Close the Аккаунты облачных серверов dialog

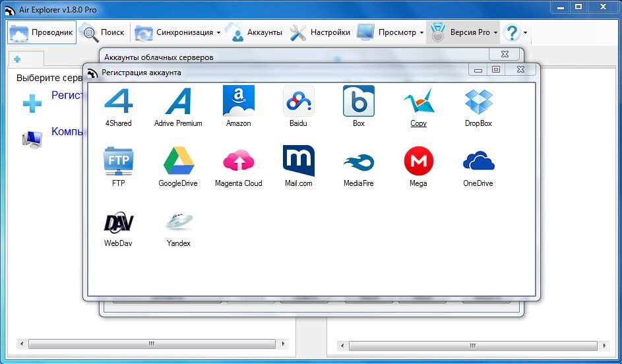point(505,54)
